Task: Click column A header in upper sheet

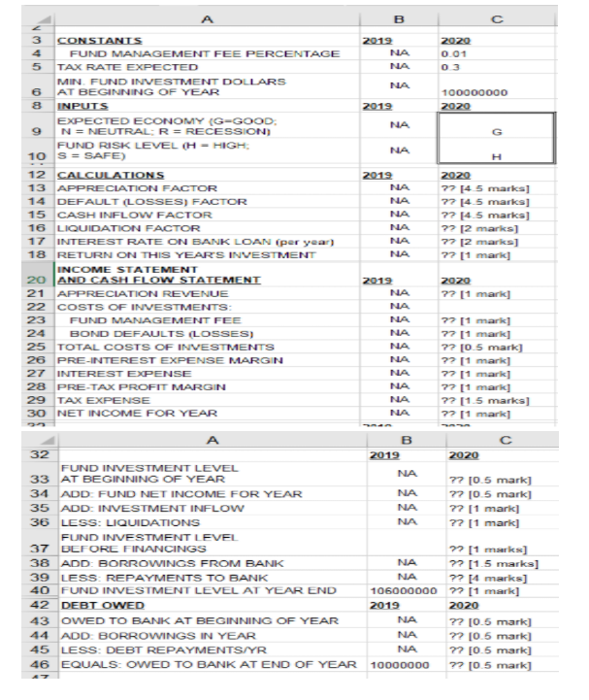Action: [x=207, y=19]
